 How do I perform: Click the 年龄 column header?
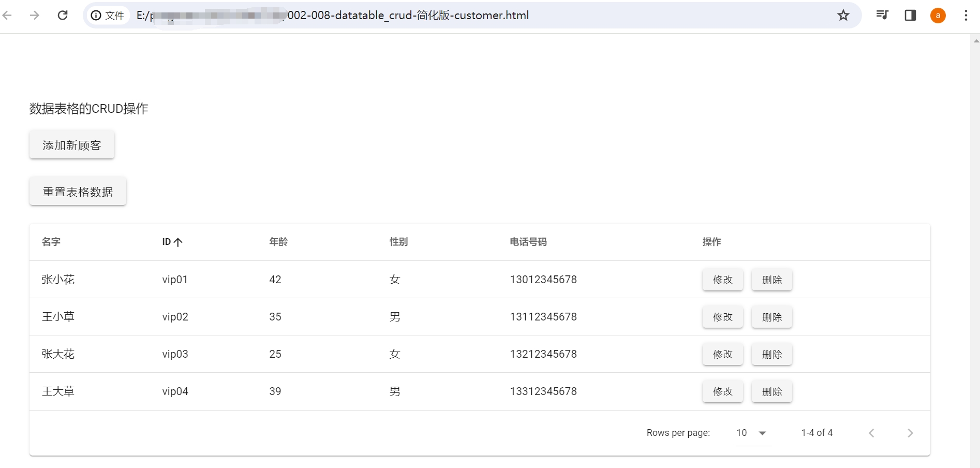coord(278,242)
